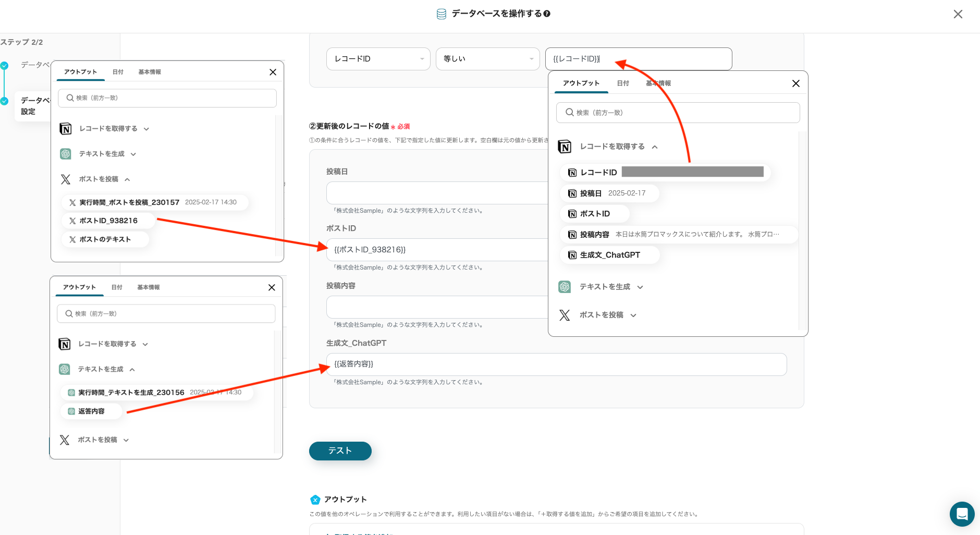Select 投稿日 2025-02-17 item in the right panel
Viewport: 980px width, 535px height.
coord(610,193)
